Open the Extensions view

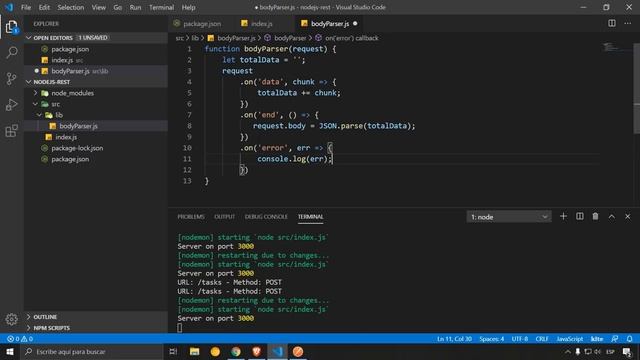coord(11,131)
